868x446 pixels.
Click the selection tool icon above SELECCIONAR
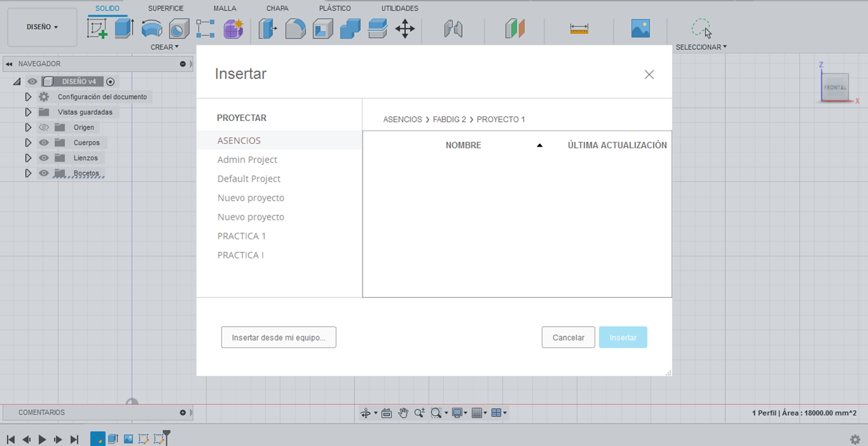pos(701,29)
